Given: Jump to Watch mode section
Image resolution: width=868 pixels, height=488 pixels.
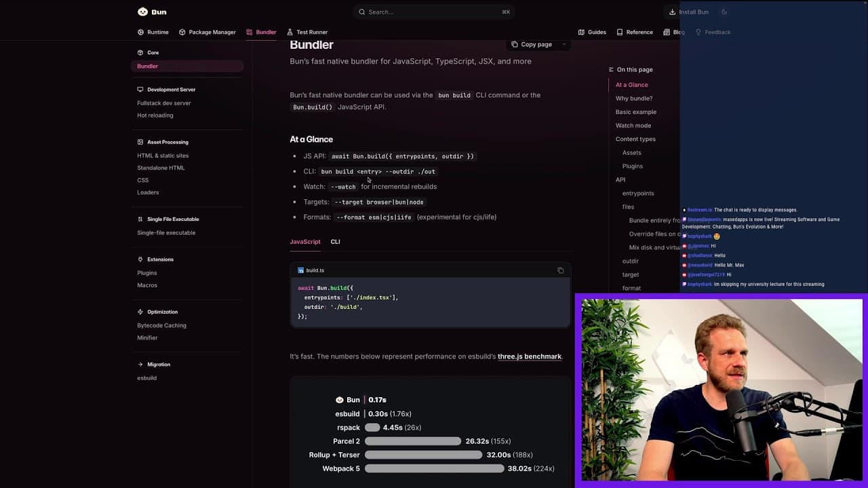Looking at the screenshot, I should click(x=633, y=125).
